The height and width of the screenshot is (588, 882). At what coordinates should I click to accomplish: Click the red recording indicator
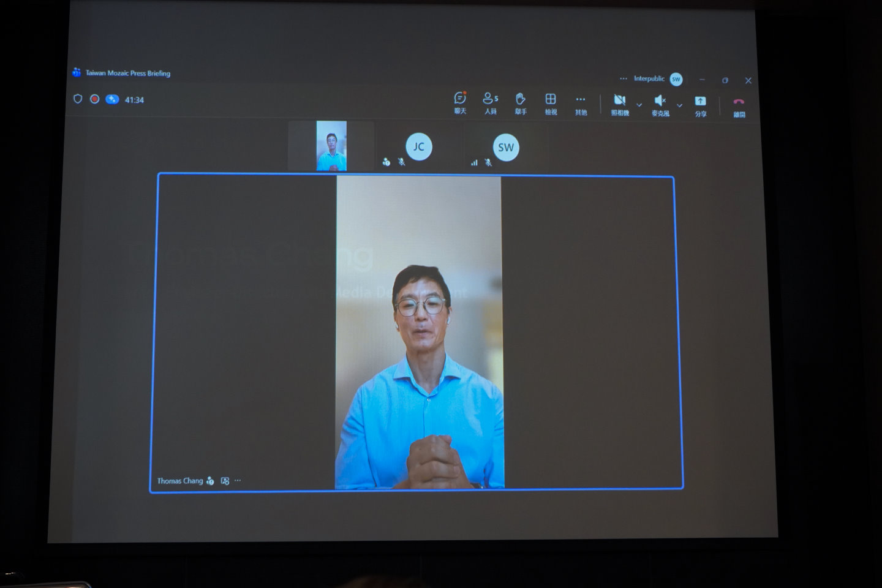click(x=95, y=99)
